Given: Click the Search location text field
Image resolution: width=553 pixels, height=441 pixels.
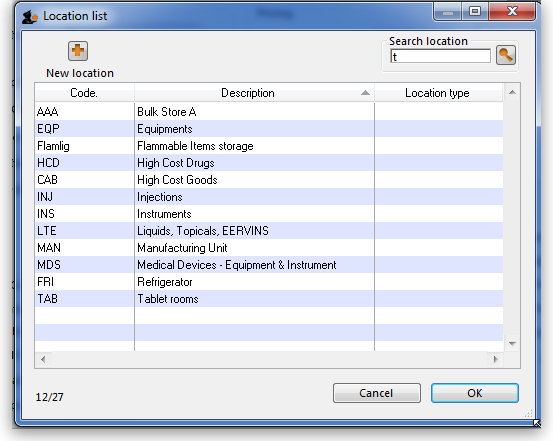Looking at the screenshot, I should (440, 56).
